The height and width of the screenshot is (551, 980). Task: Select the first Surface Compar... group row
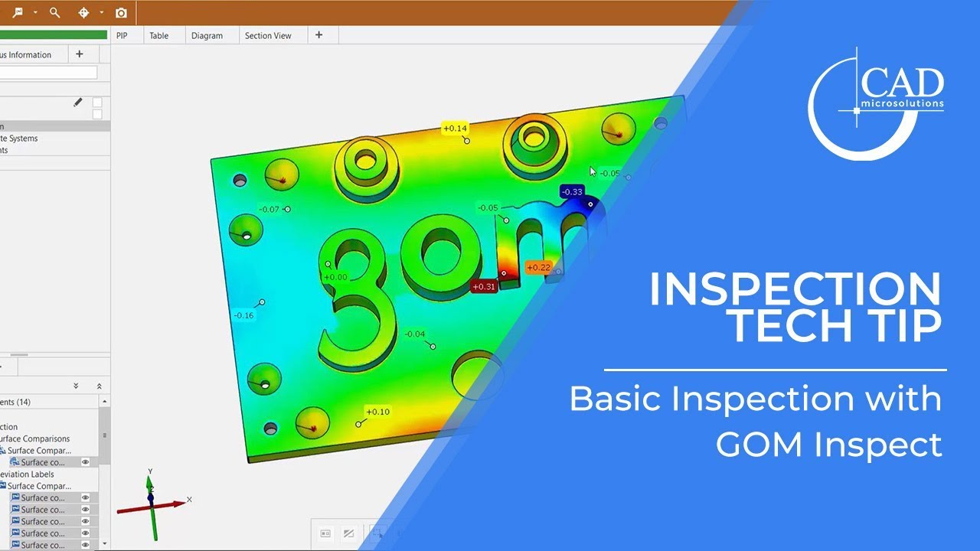point(39,451)
